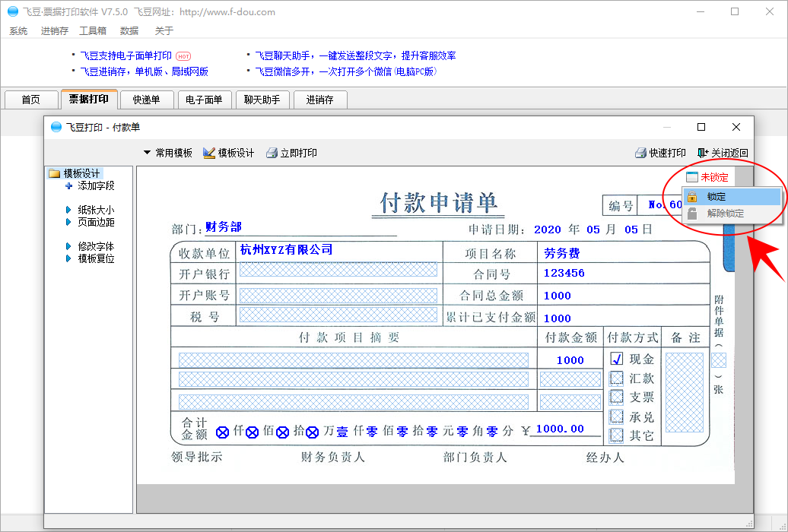Open link 飞豆进销存，单机版、局域网版
The width and height of the screenshot is (788, 532).
(145, 72)
